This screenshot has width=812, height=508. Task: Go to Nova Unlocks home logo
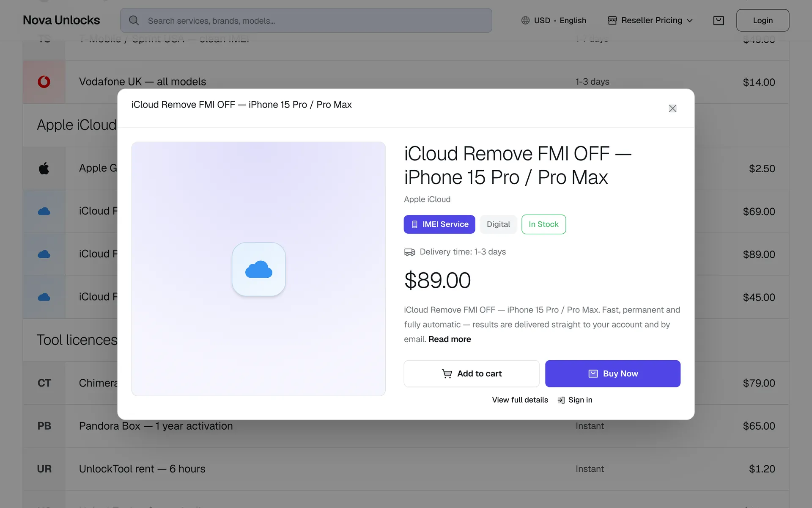[x=61, y=20]
